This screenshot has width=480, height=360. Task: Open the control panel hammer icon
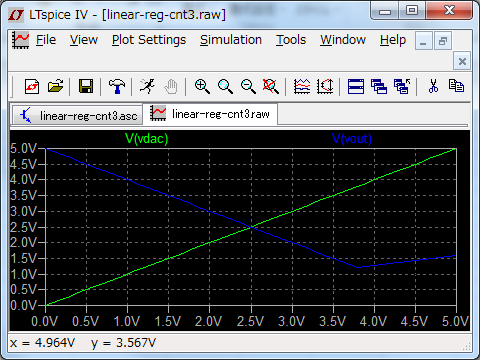[x=117, y=86]
